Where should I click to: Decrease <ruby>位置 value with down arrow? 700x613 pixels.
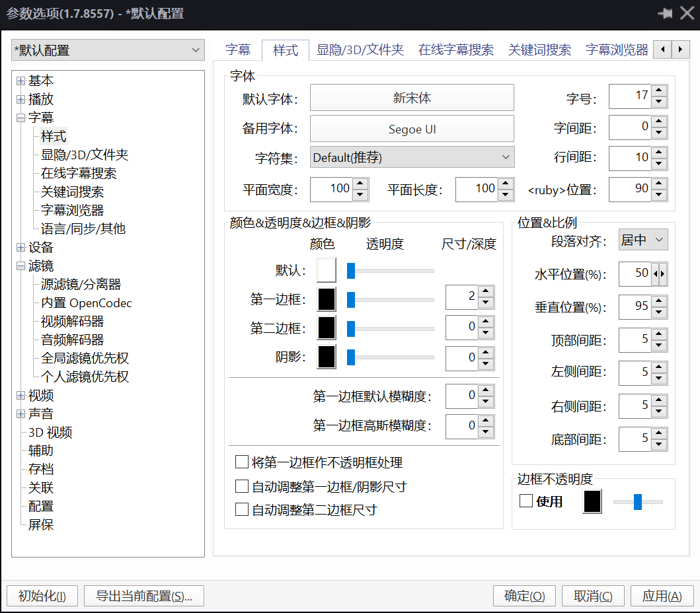tap(659, 195)
